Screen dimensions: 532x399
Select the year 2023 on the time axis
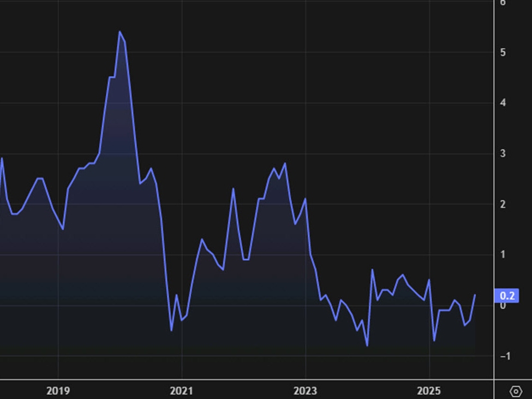click(x=306, y=391)
